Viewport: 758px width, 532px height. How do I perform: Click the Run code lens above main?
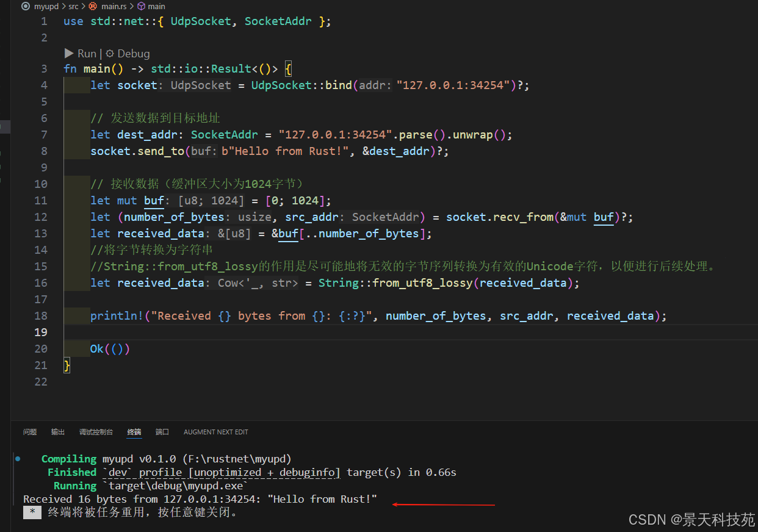coord(81,54)
